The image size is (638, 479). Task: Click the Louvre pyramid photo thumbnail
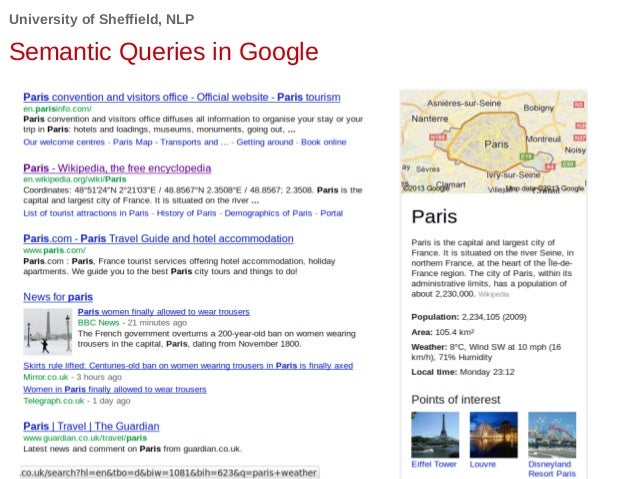pos(494,435)
